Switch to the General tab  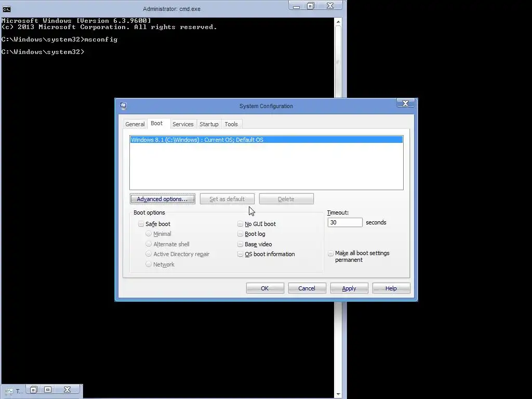click(135, 124)
